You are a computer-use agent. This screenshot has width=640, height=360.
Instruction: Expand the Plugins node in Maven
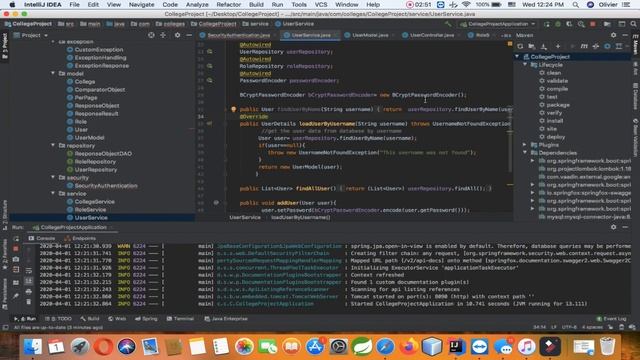[x=525, y=144]
